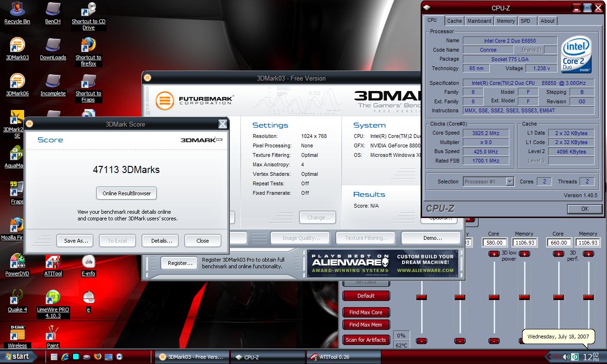The height and width of the screenshot is (364, 607).
Task: Launch 3DMark03 from the desktop icon
Action: pyautogui.click(x=17, y=49)
